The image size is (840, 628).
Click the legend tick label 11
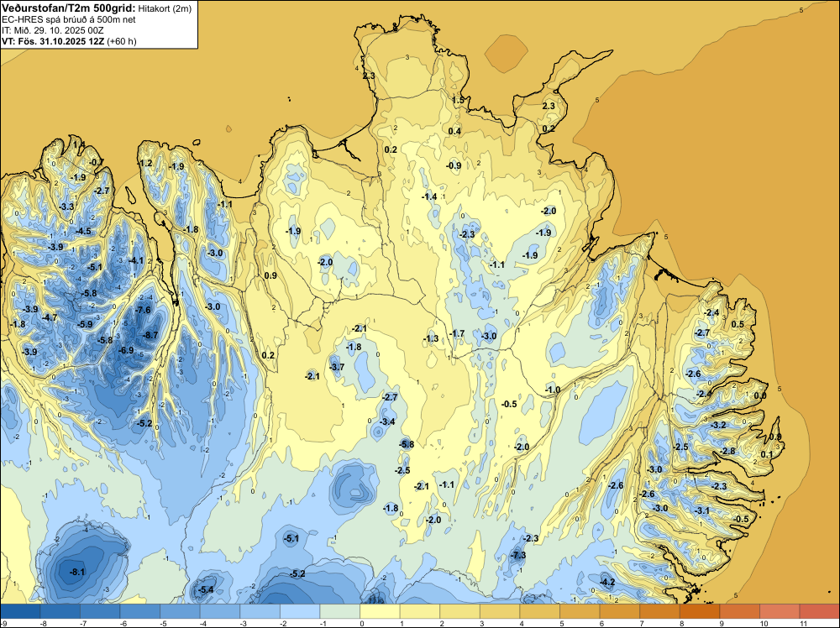(803, 623)
